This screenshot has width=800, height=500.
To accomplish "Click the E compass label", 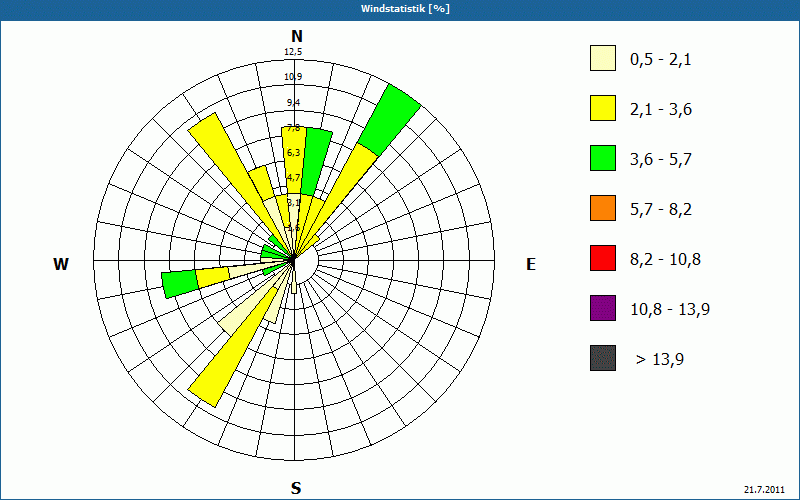I will (x=531, y=264).
